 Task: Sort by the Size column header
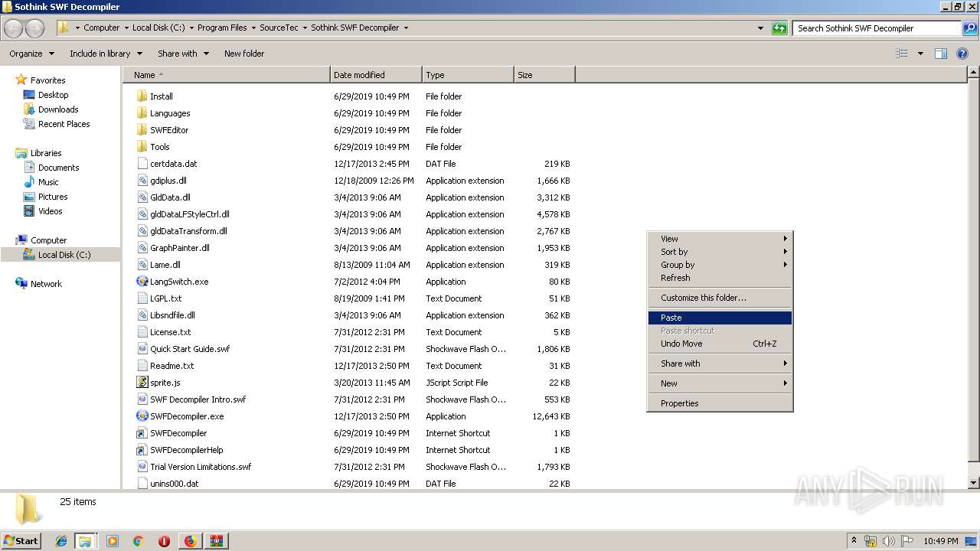tap(544, 75)
